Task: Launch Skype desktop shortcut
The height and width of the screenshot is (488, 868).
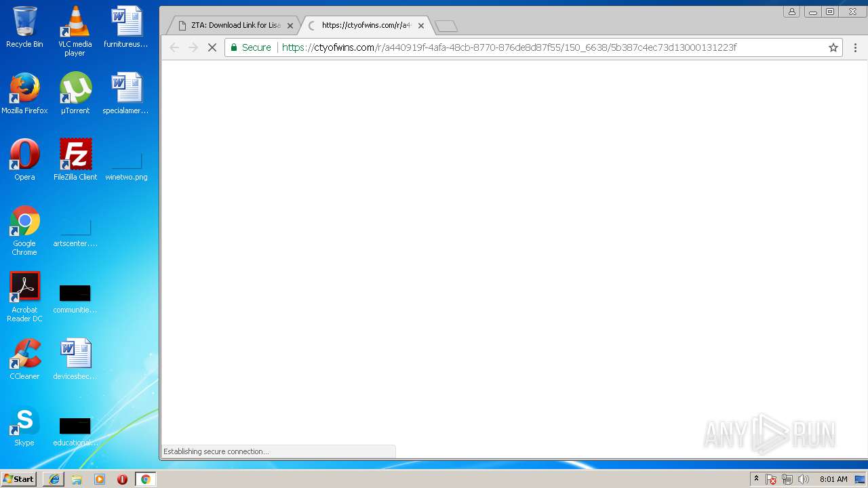Action: point(24,426)
